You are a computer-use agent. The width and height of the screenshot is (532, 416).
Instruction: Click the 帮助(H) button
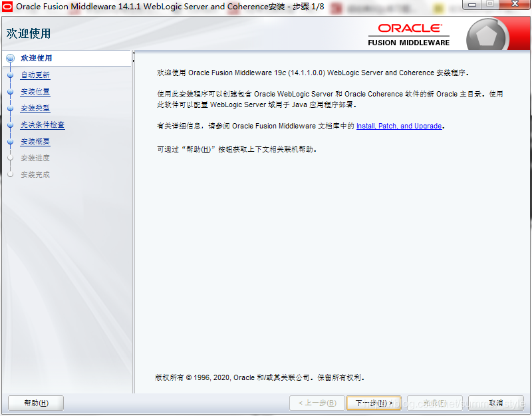36,403
